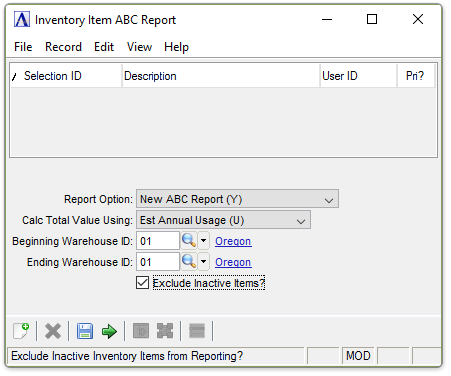Click the Beginning Warehouse ID input field

coord(158,241)
